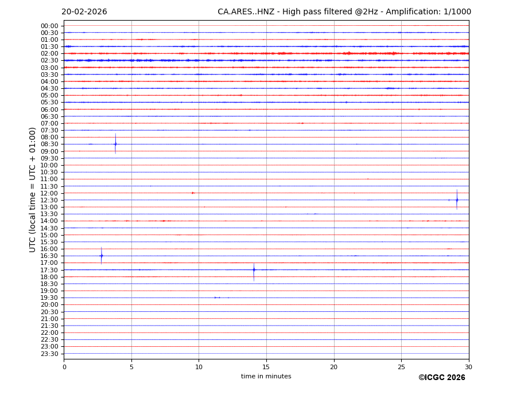This screenshot has height=399, width=532.
Task: Click the x-axis tick label 15
Action: (266, 367)
